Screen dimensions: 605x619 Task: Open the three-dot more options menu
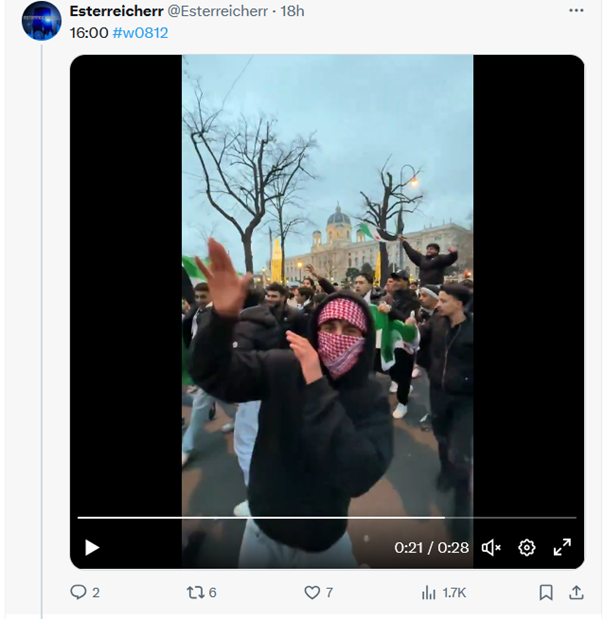point(576,11)
